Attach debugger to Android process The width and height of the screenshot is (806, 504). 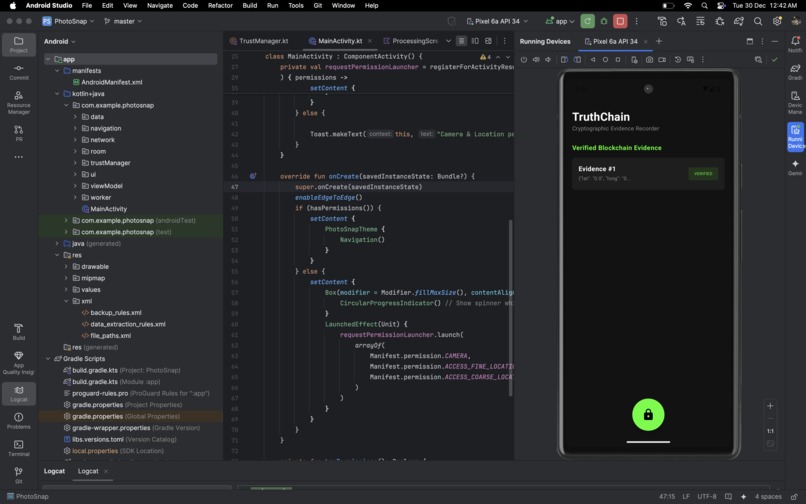[720, 21]
